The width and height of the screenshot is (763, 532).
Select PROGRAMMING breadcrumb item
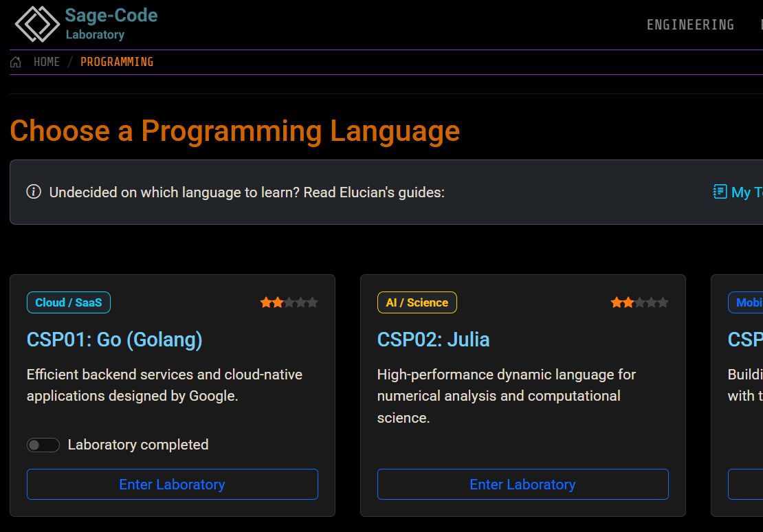(117, 62)
